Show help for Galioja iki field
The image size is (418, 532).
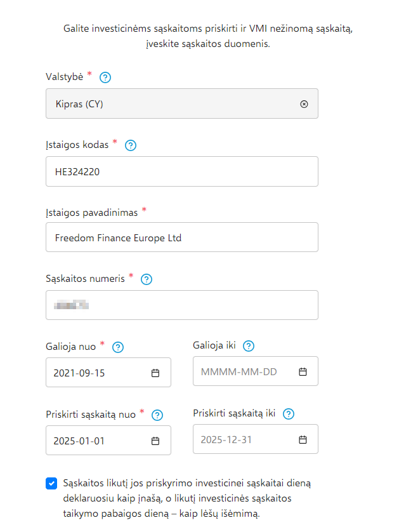click(x=249, y=346)
